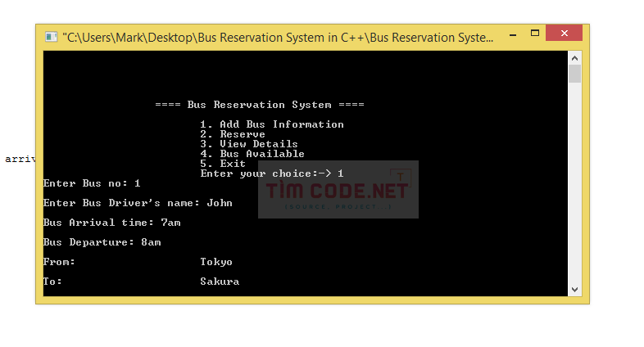Click the "Bus Arrival time: 7am" line
This screenshot has width=644, height=347.
(x=111, y=223)
